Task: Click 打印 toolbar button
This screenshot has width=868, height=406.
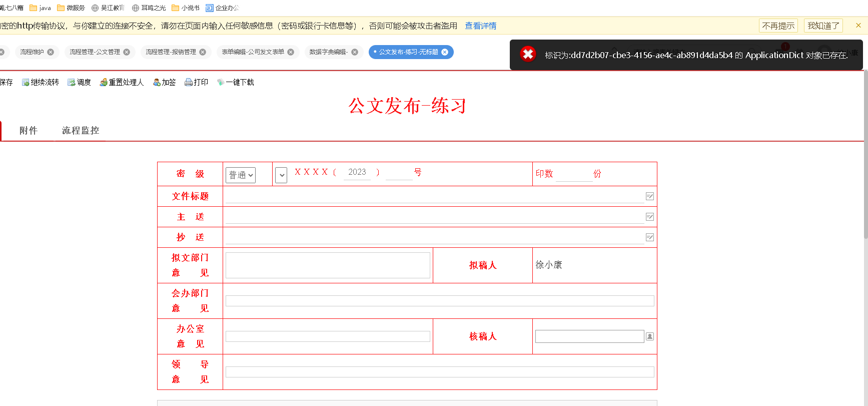Action: [197, 82]
